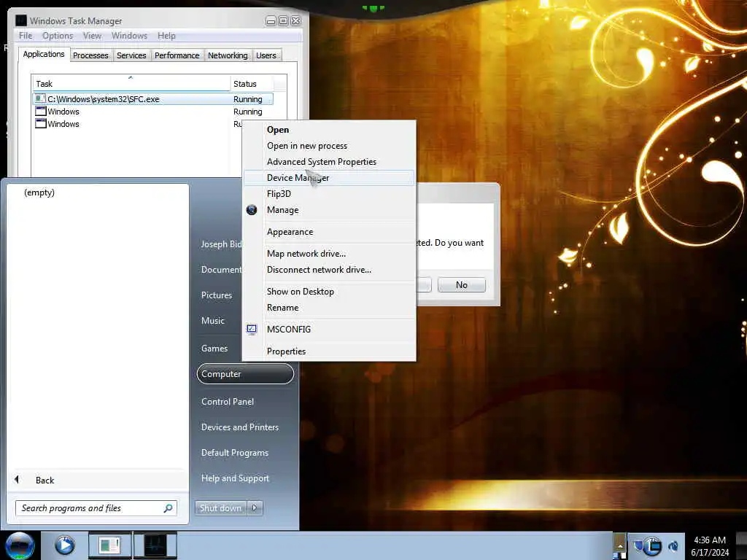This screenshot has width=747, height=560.
Task: Click the Search programs and files box
Action: click(x=96, y=508)
